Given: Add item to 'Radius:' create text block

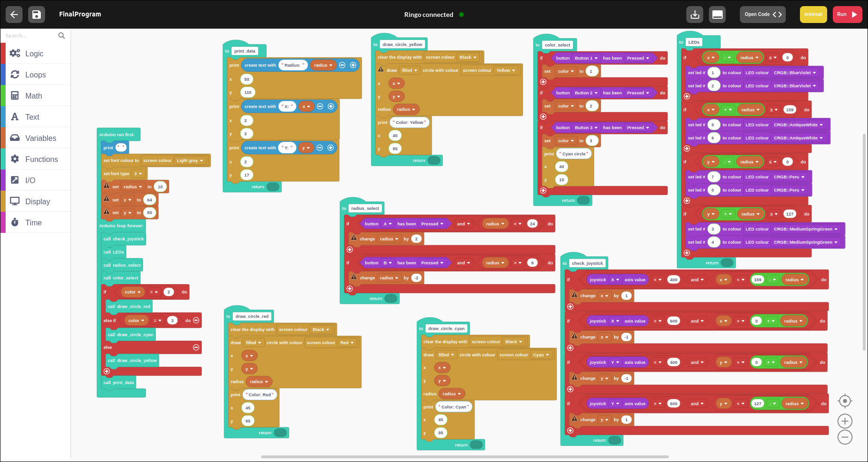Looking at the screenshot, I should (353, 65).
